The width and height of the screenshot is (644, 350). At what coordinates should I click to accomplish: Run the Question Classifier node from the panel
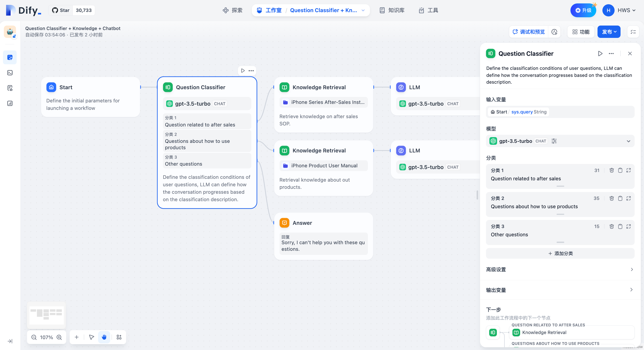coord(600,53)
